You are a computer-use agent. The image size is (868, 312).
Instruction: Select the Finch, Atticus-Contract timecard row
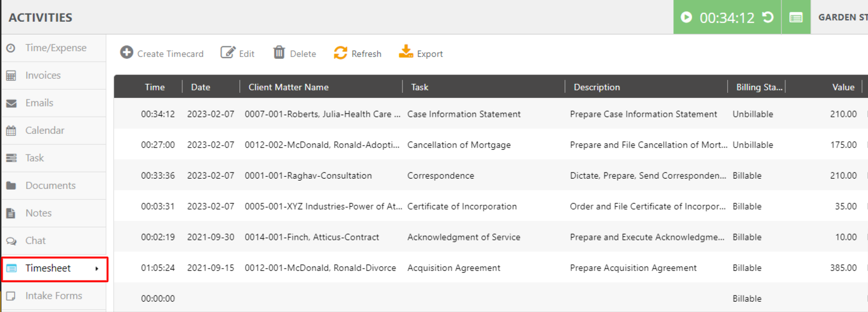312,237
